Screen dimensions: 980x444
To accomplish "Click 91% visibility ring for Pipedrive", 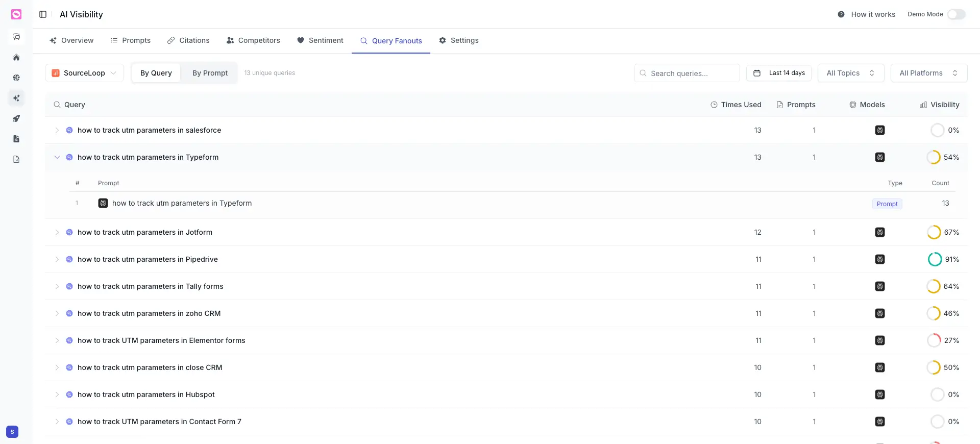I will pyautogui.click(x=935, y=259).
